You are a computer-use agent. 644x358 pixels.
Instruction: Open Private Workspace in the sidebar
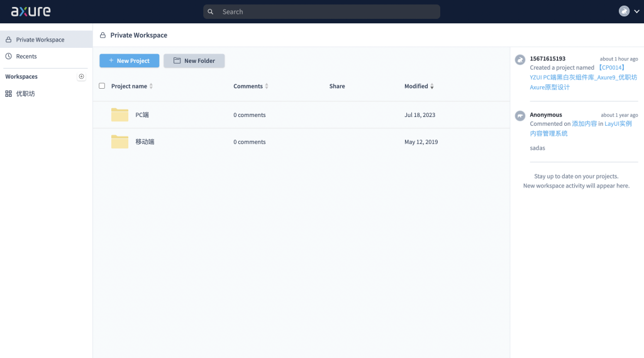pos(40,40)
